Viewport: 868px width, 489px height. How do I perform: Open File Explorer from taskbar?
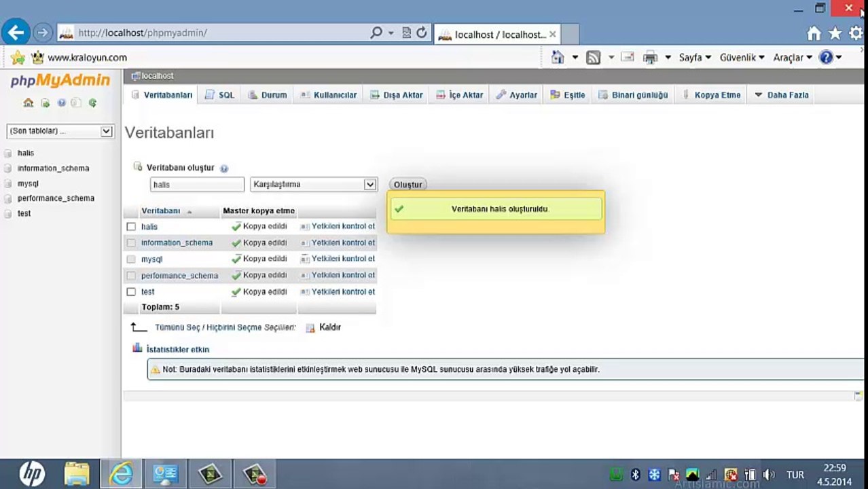pyautogui.click(x=77, y=473)
